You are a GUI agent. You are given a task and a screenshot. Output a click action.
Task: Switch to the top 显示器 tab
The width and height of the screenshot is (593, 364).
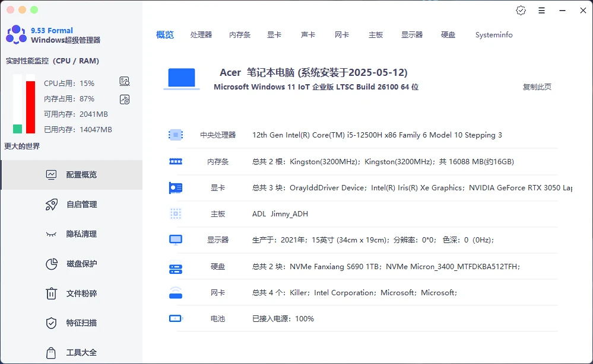(412, 35)
